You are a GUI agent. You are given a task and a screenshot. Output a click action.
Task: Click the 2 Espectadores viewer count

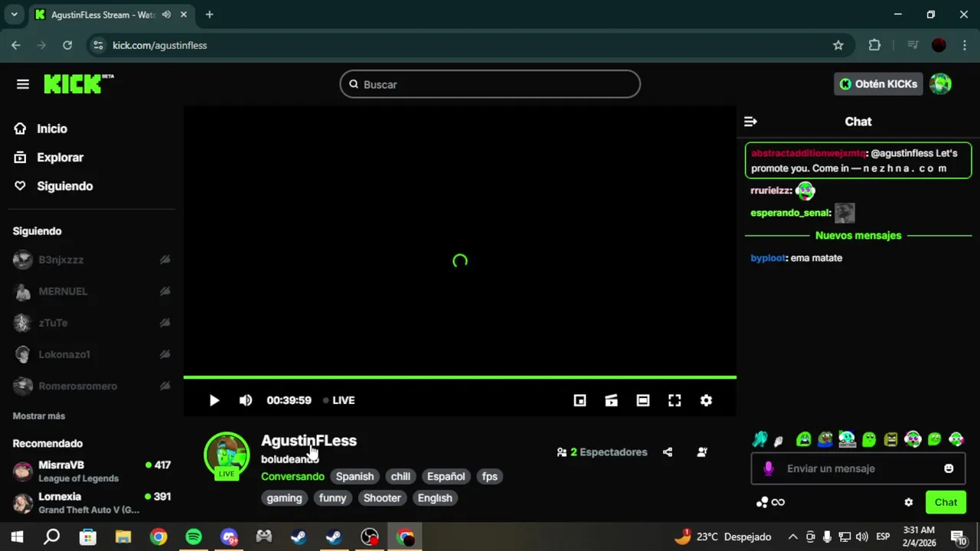pyautogui.click(x=602, y=452)
